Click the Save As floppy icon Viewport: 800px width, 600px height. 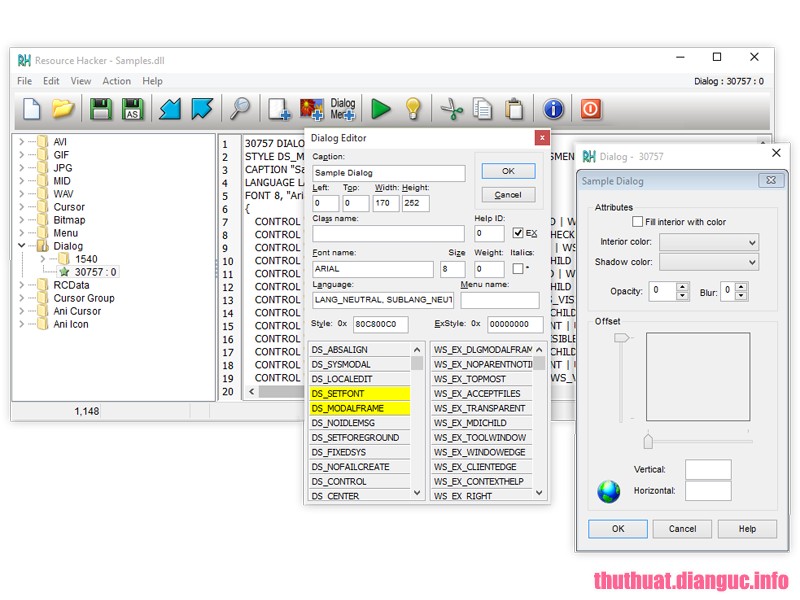(x=132, y=109)
